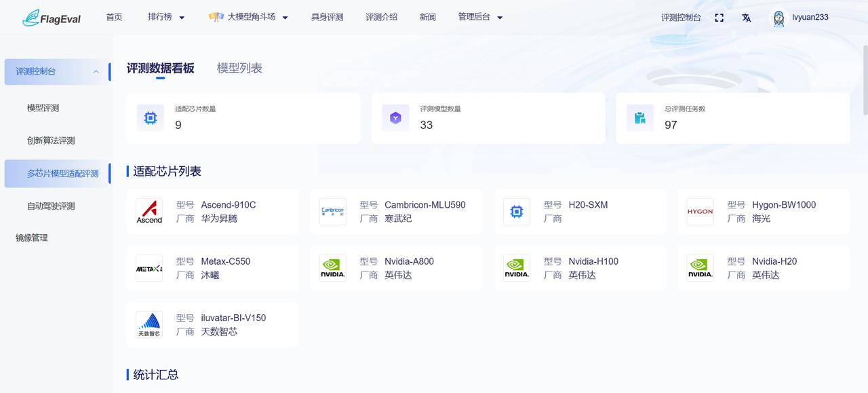
Task: Click the Nvidia logo on Nvidia-H20 card
Action: (x=701, y=268)
